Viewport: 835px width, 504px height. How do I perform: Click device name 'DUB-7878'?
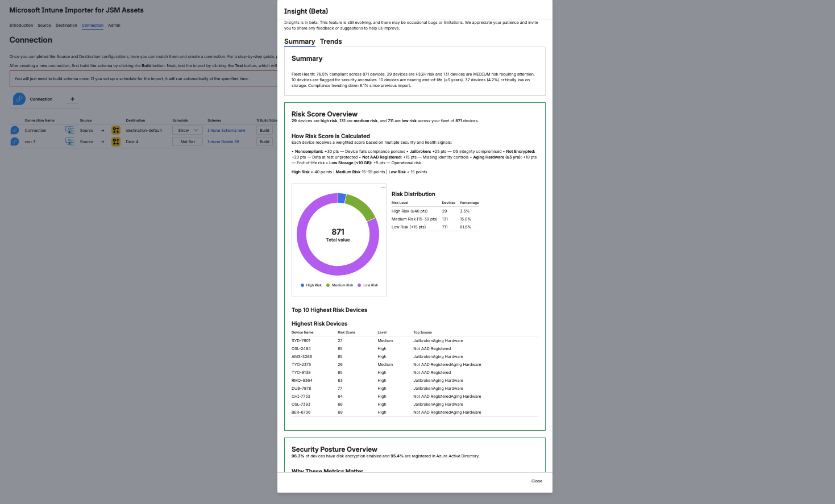[302, 389]
